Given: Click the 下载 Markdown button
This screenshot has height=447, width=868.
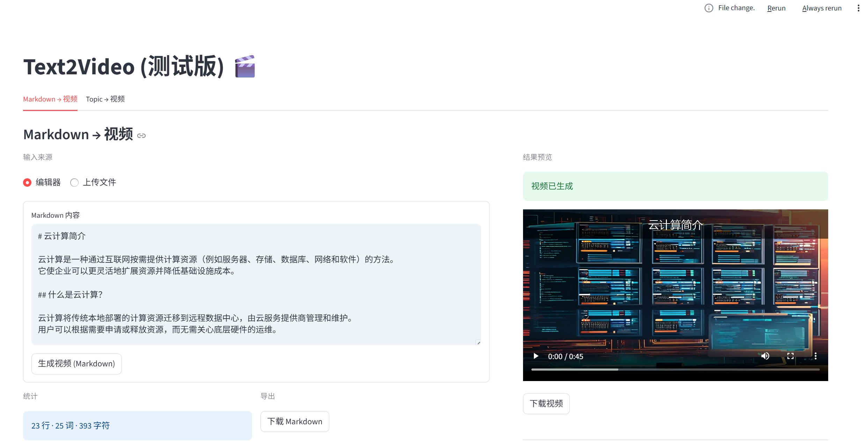Looking at the screenshot, I should point(295,422).
